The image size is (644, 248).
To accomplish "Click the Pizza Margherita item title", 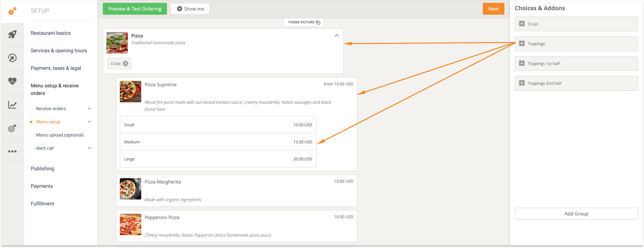I will click(x=163, y=181).
